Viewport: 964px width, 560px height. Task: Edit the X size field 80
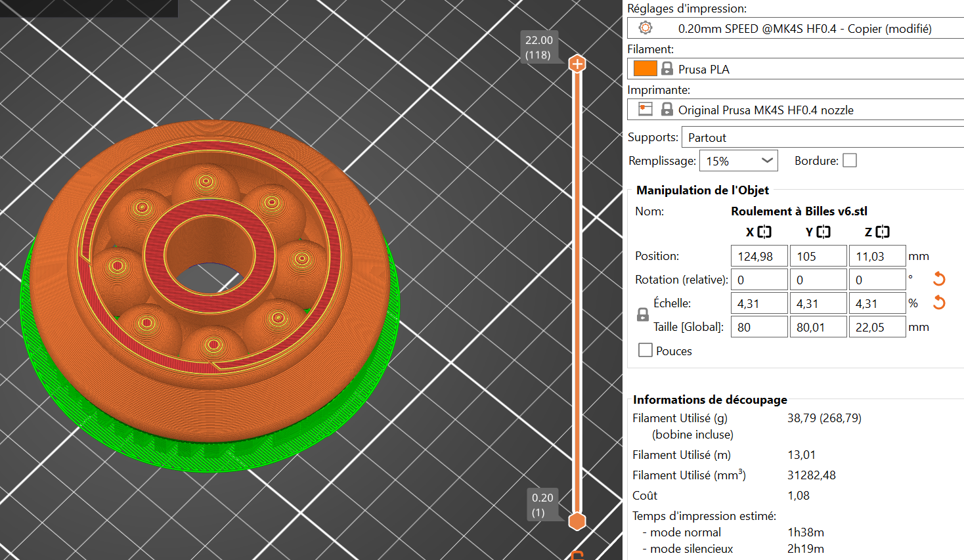pyautogui.click(x=759, y=327)
